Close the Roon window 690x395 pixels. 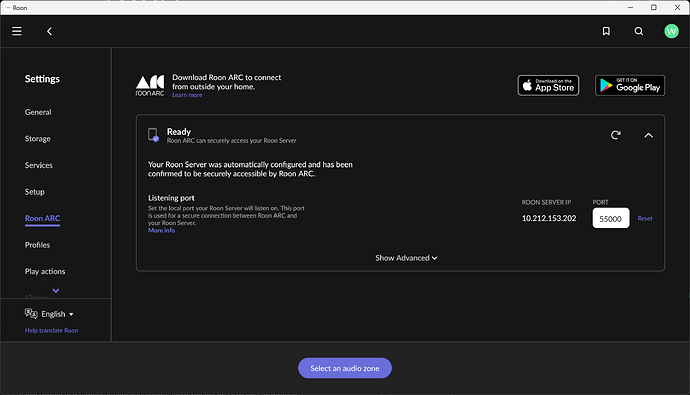677,7
